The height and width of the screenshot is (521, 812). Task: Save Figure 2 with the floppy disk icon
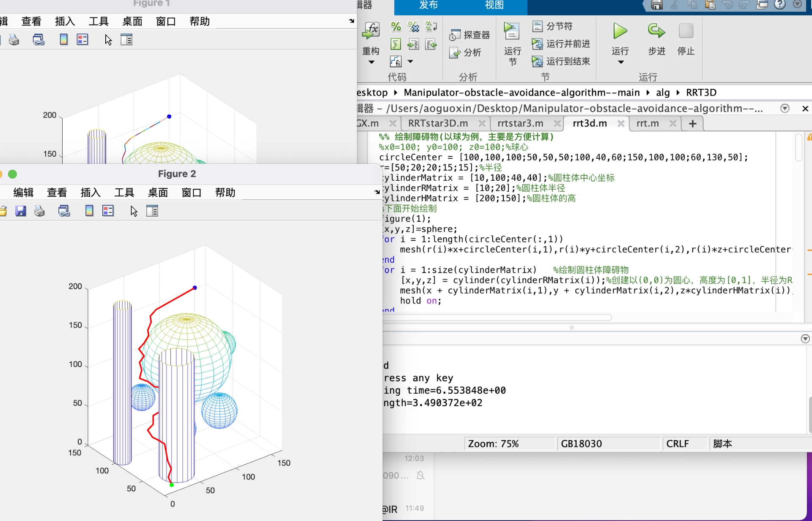click(21, 211)
